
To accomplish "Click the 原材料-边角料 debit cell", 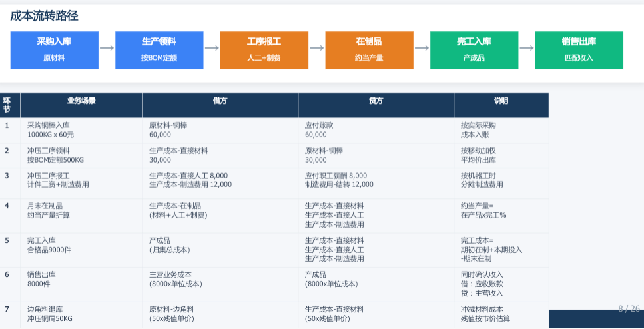I will [x=220, y=315].
